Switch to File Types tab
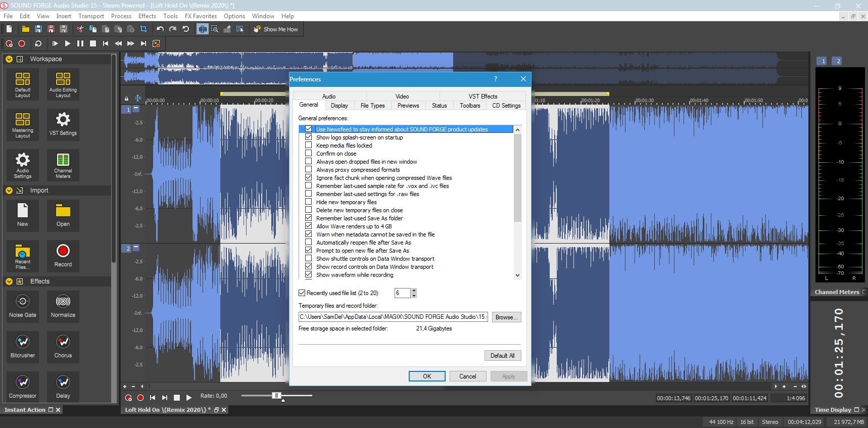Viewport: 868px width, 428px height. (372, 106)
